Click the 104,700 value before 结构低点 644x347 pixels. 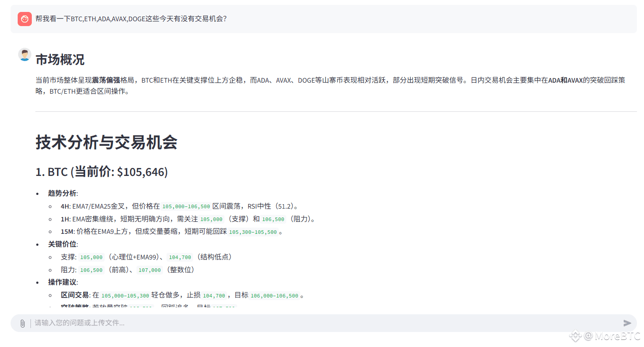coord(180,257)
